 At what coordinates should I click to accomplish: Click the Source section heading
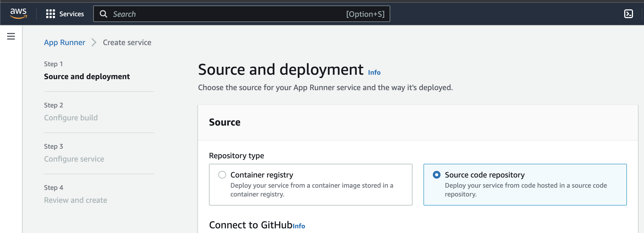[x=225, y=122]
